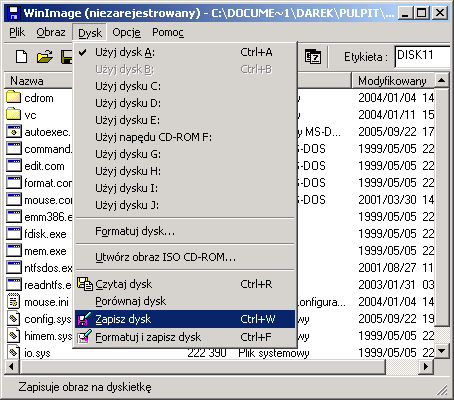The width and height of the screenshot is (454, 400).
Task: Click the autoexec file icon
Action: tap(14, 131)
